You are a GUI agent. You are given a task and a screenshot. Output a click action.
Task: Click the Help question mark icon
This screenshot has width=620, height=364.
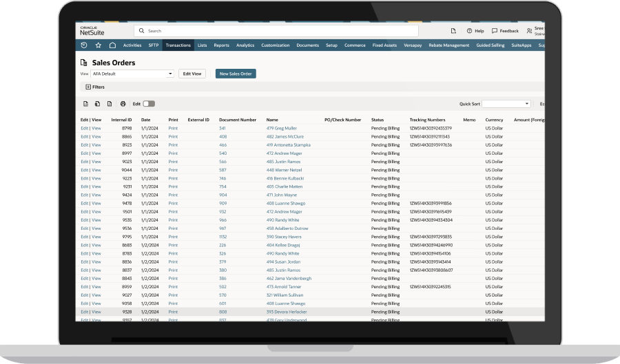point(470,31)
